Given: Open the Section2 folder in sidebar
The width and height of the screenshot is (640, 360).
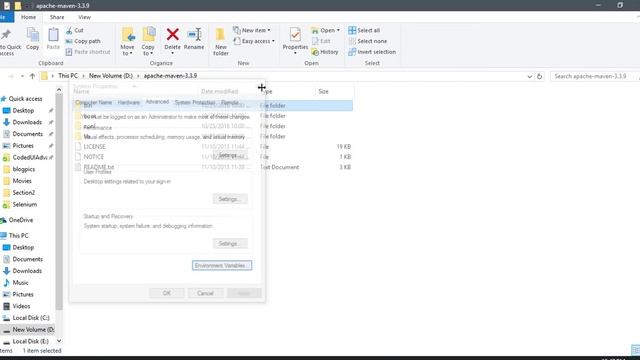Looking at the screenshot, I should pos(24,193).
